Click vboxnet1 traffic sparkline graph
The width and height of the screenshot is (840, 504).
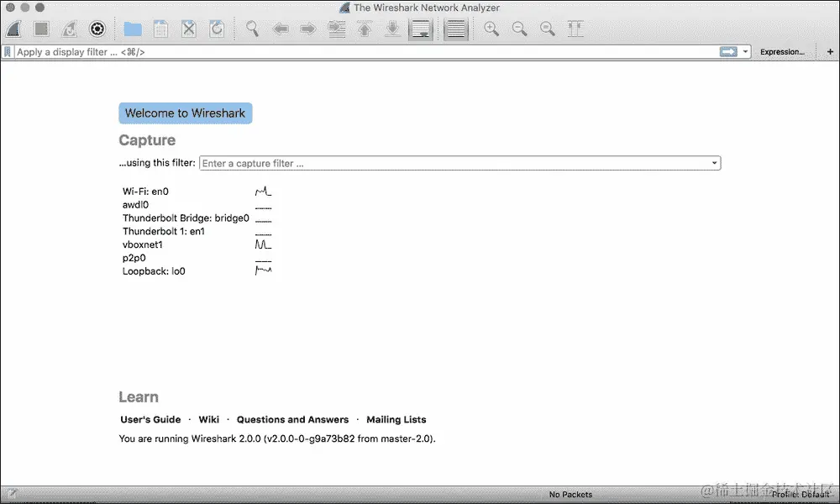click(263, 244)
